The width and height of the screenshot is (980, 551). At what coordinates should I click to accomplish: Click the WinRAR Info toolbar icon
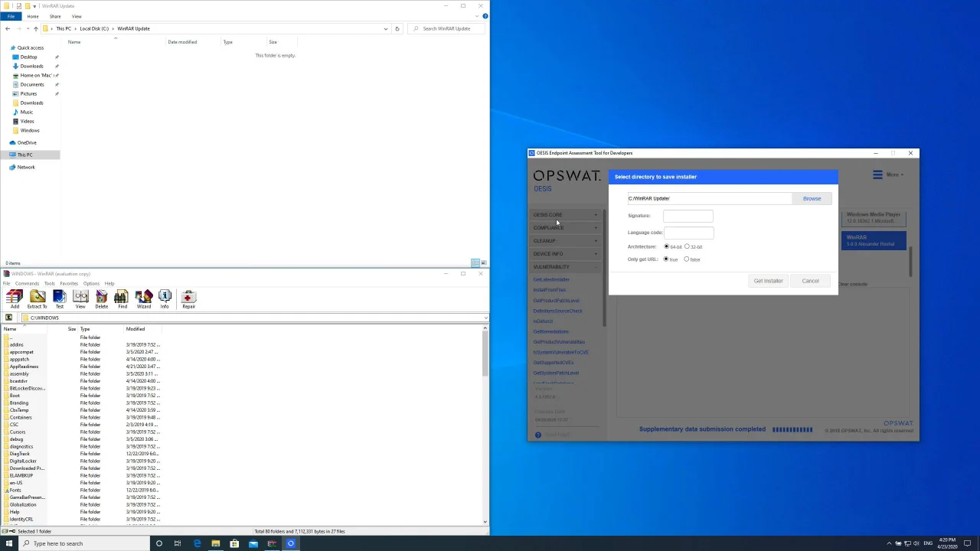(165, 299)
